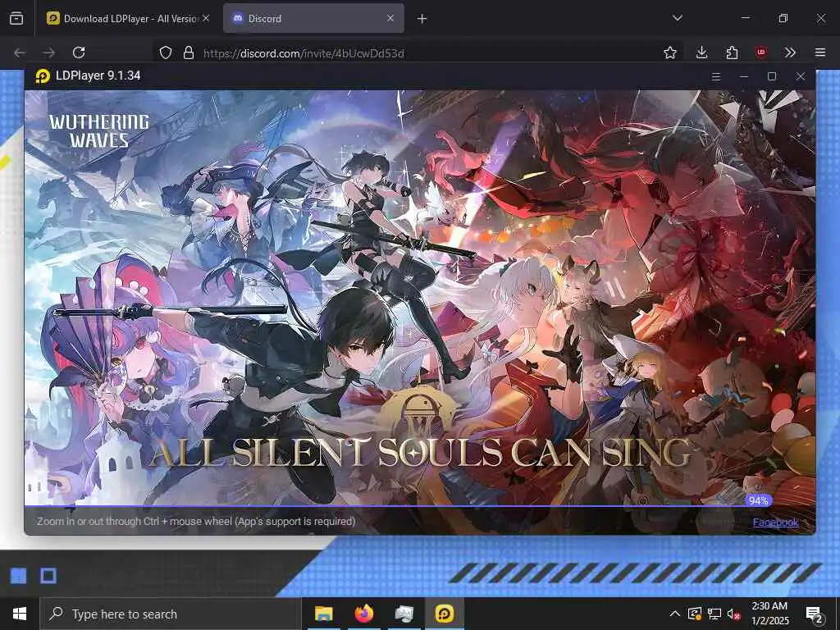
Task: Open the notification center icon
Action: [x=815, y=614]
